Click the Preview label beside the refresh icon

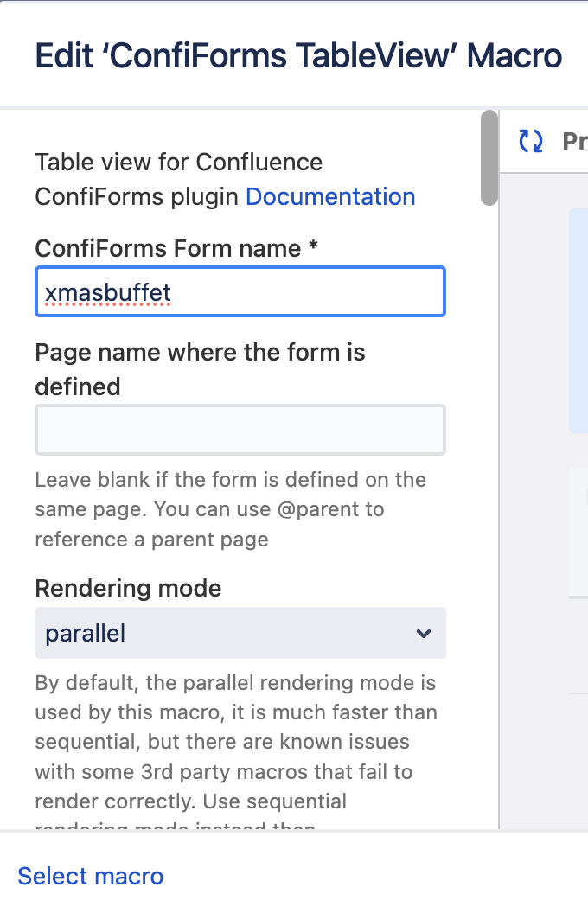pos(574,141)
